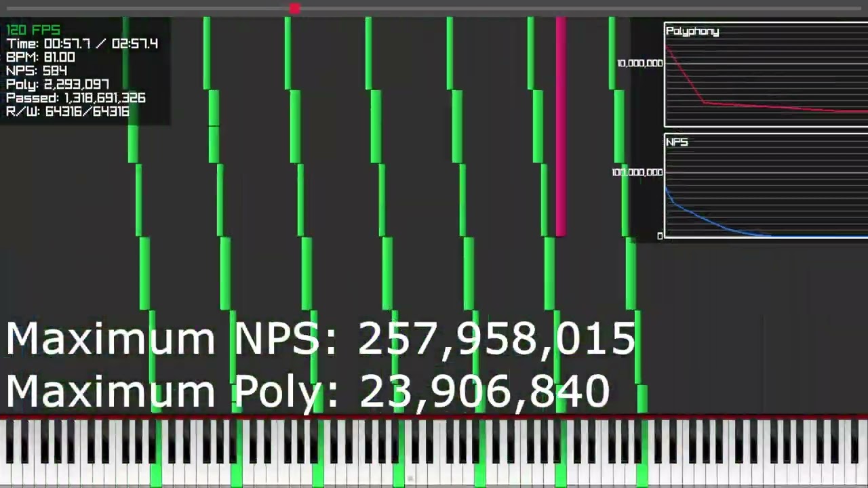Image resolution: width=868 pixels, height=488 pixels.
Task: Click the 'Maximum Poly: 23,906,840' text
Action: (x=308, y=391)
